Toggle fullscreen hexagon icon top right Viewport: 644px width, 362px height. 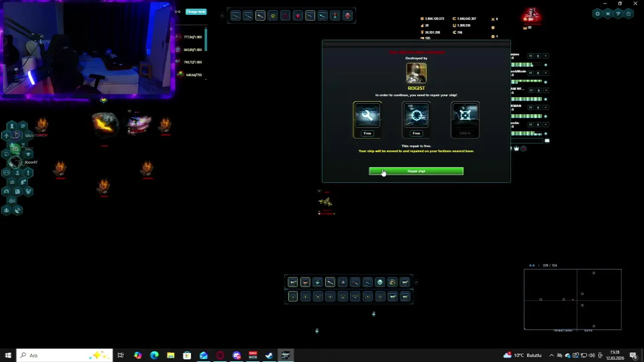click(x=608, y=14)
